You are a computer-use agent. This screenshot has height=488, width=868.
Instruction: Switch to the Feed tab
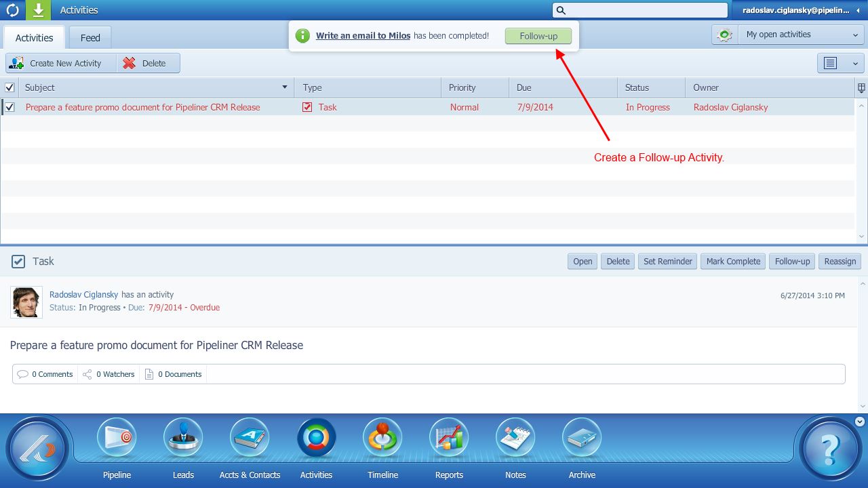click(90, 38)
